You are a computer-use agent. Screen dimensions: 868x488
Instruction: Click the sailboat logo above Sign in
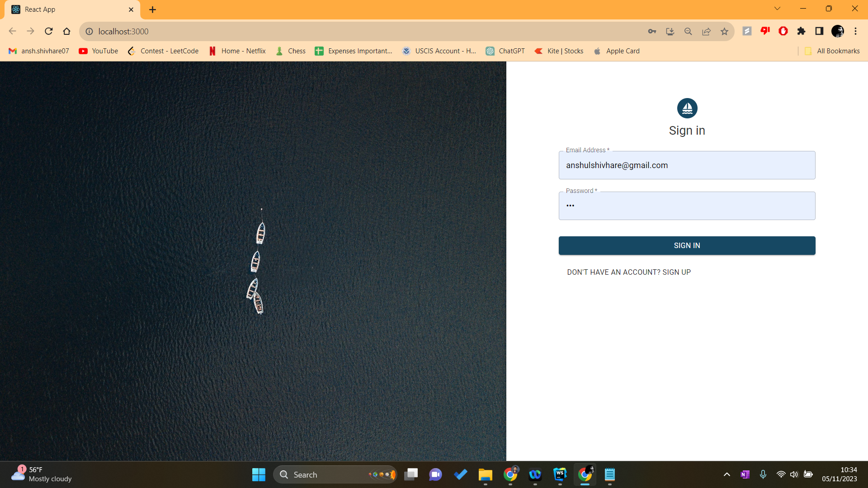point(687,108)
